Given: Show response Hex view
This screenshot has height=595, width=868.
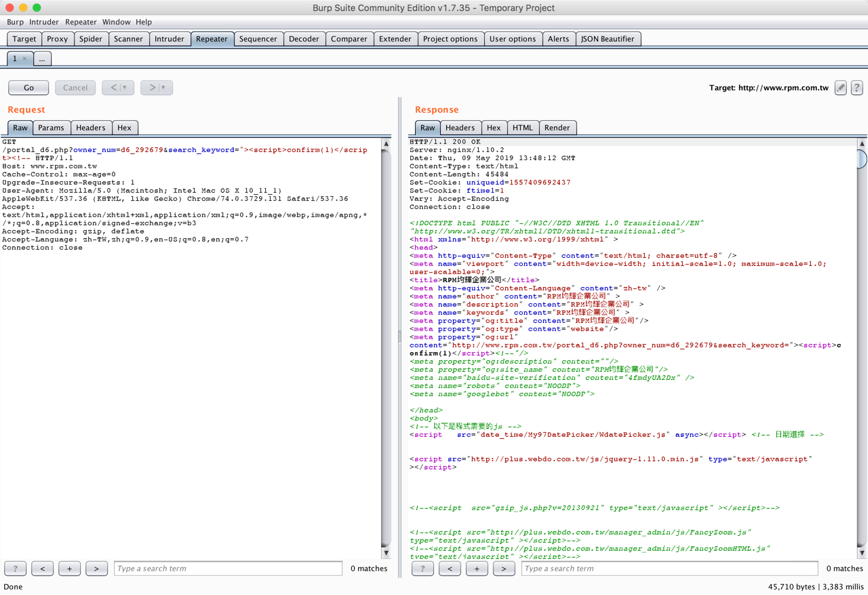Looking at the screenshot, I should click(x=494, y=128).
